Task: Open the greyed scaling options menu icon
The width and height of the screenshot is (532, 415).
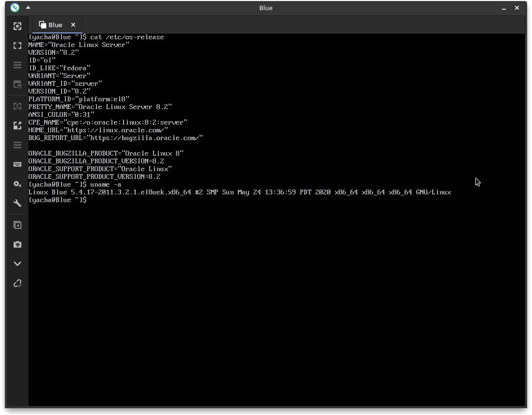Action: pos(17,145)
